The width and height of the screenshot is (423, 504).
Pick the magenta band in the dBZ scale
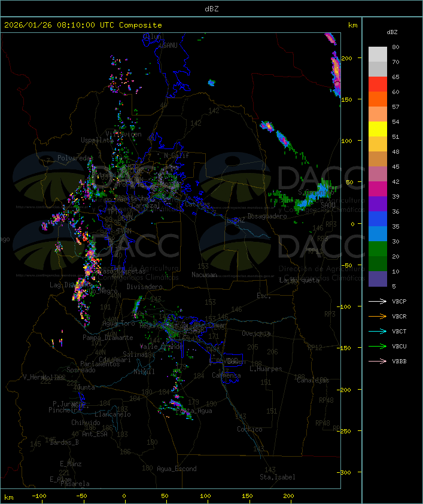[378, 189]
